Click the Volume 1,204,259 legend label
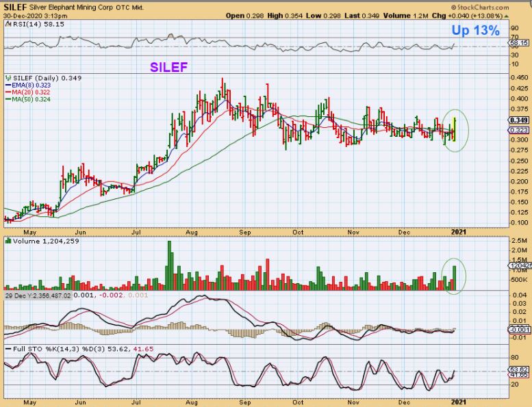The width and height of the screenshot is (532, 407). pyautogui.click(x=46, y=241)
